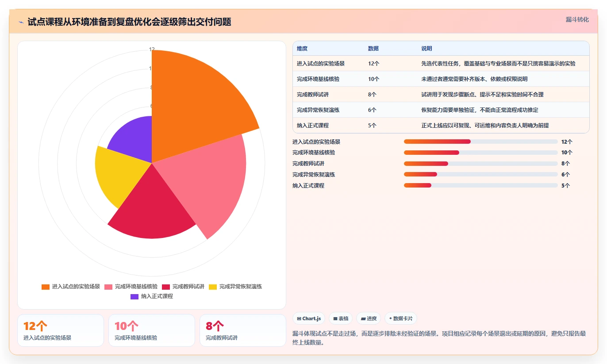Toggle pink legend swatch for 完成环境基线核验
This screenshot has width=607, height=364.
click(x=108, y=287)
